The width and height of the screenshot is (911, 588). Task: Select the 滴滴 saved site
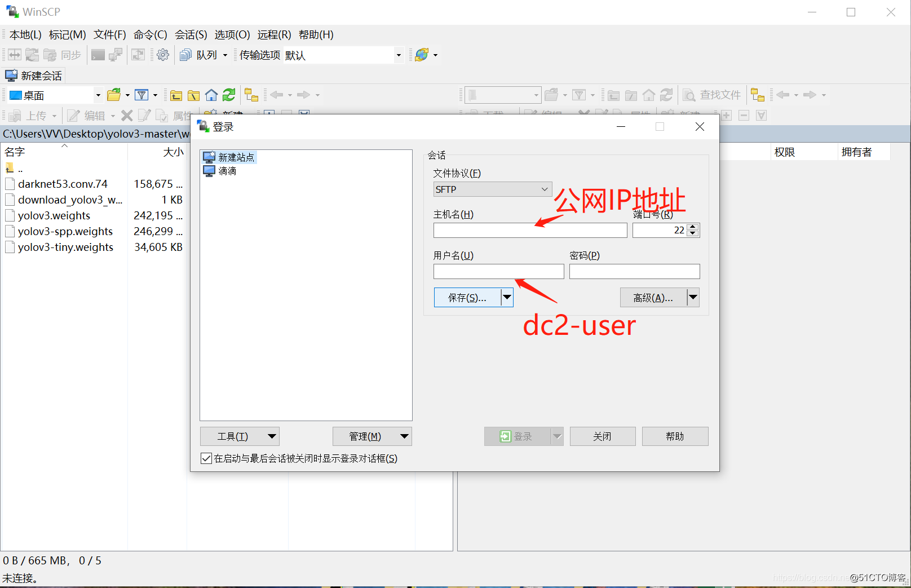coord(220,171)
